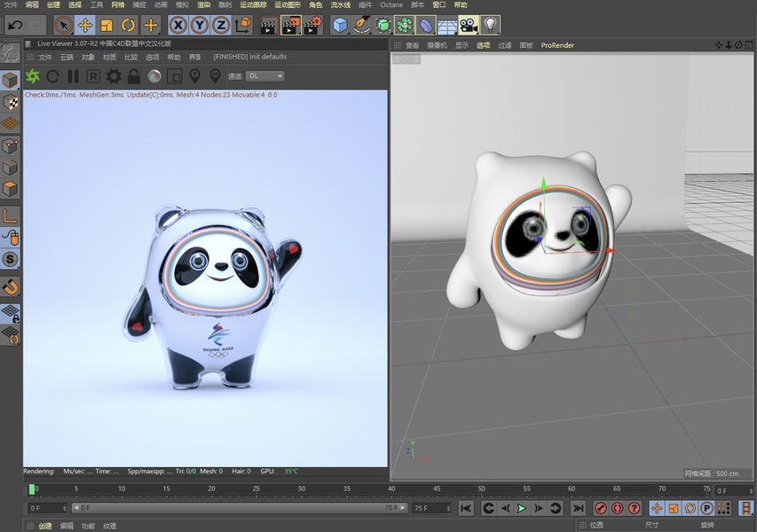This screenshot has height=532, width=757.
Task: Click Render Region R icon
Action: 93,76
